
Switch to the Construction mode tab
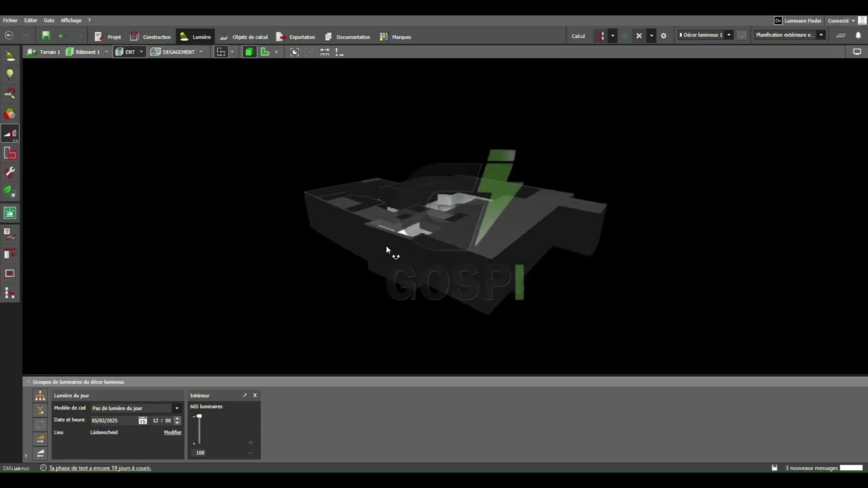(x=150, y=37)
